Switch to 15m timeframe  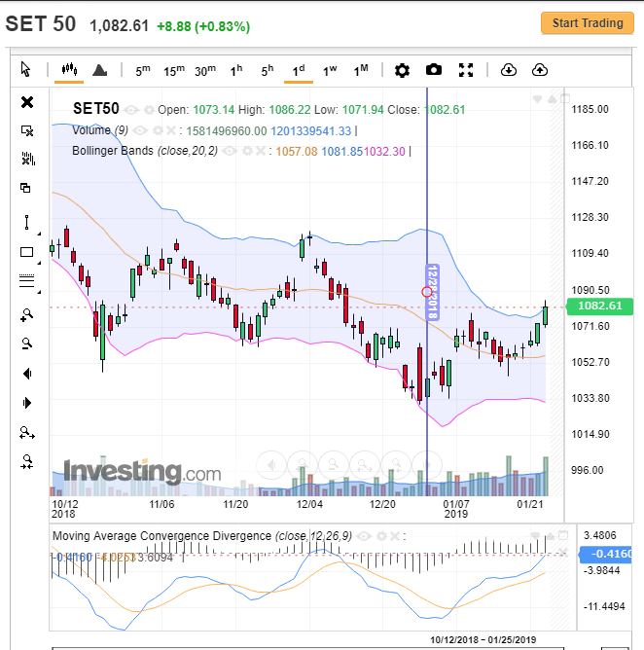(x=174, y=70)
